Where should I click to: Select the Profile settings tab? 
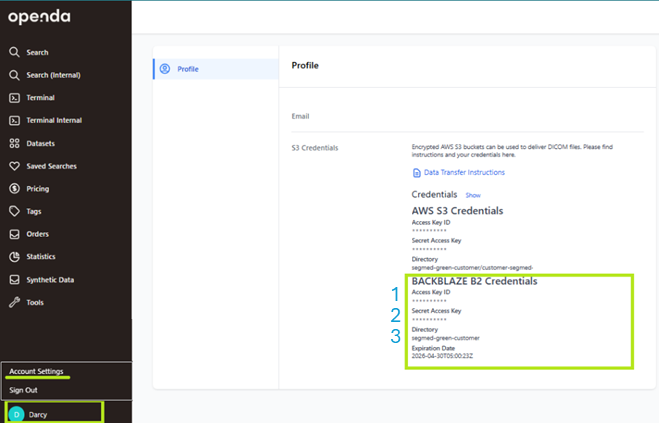click(x=216, y=69)
